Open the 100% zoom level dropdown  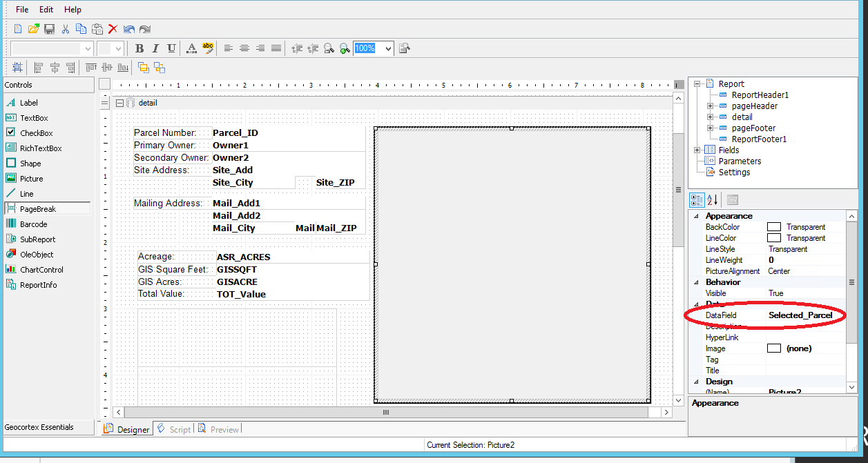[388, 48]
